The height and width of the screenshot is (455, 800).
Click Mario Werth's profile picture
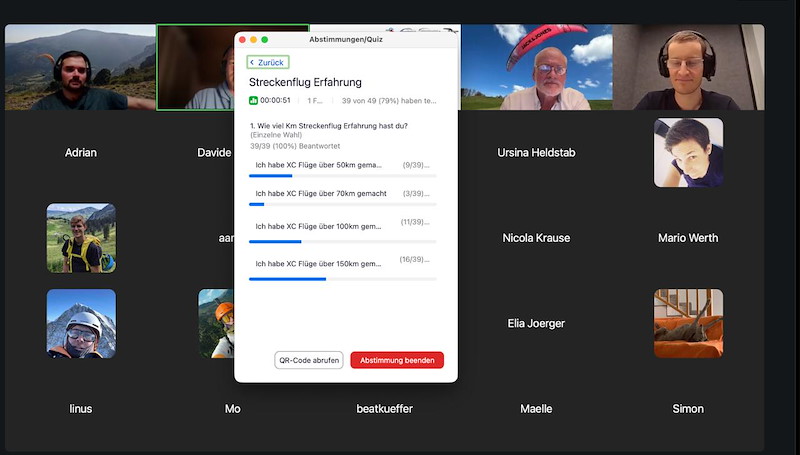click(688, 153)
